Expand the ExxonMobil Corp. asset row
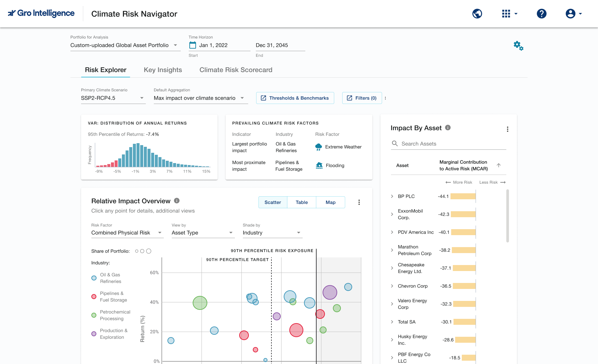Viewport: 598px width, 364px height. click(x=392, y=214)
